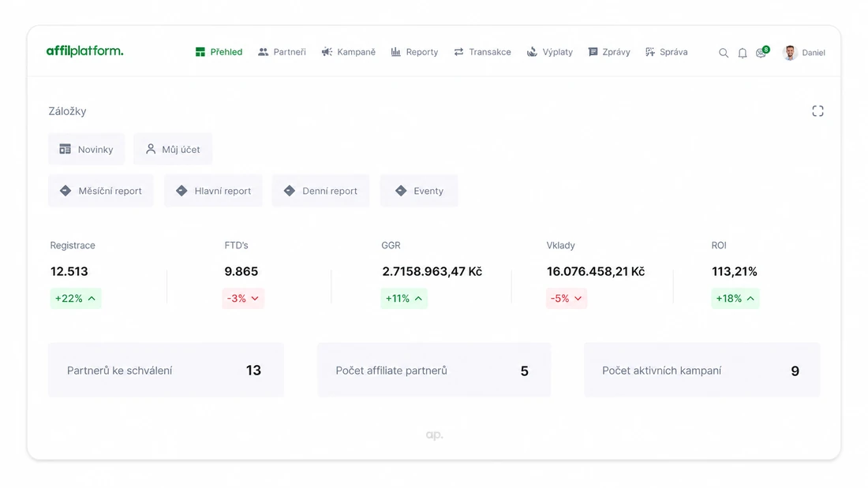
Task: Click the Přehled dashboard icon
Action: click(x=200, y=52)
